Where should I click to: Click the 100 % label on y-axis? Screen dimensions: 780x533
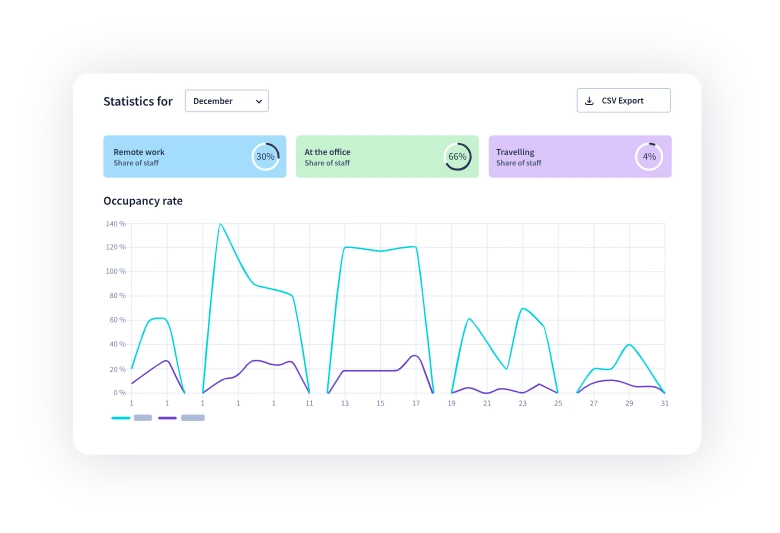point(115,272)
